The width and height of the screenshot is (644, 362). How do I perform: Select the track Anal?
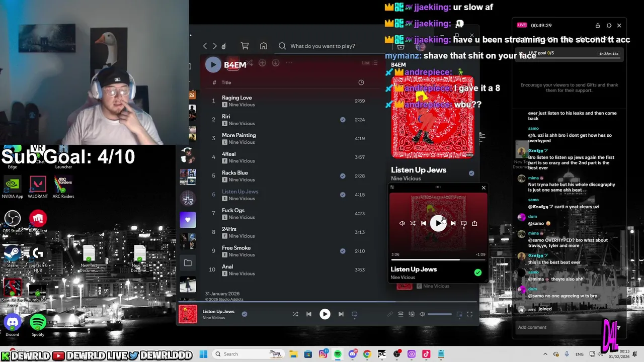[x=227, y=266]
